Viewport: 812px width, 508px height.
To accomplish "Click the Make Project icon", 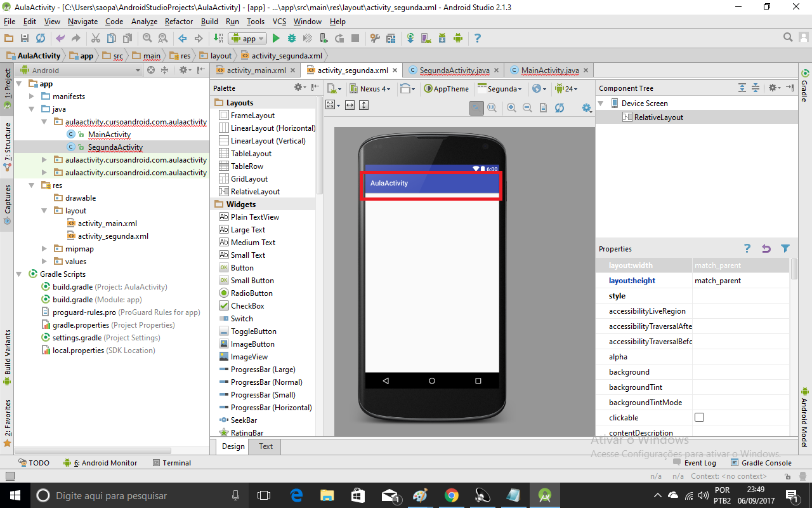I will tap(218, 38).
